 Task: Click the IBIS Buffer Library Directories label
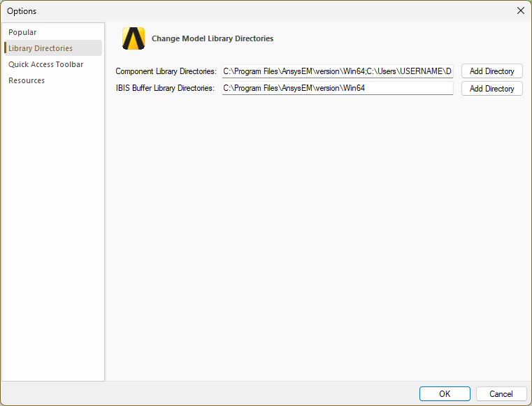(165, 89)
